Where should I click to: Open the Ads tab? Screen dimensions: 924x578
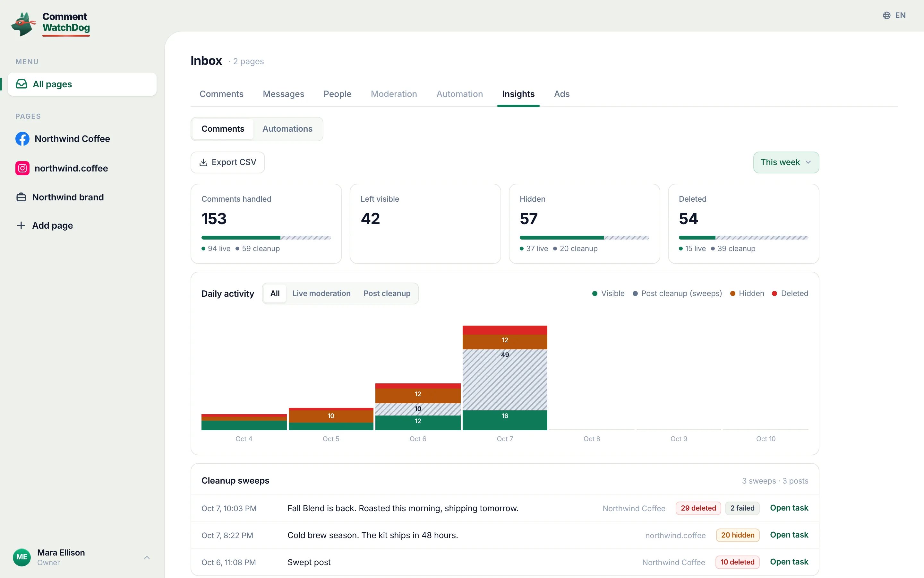click(x=562, y=94)
